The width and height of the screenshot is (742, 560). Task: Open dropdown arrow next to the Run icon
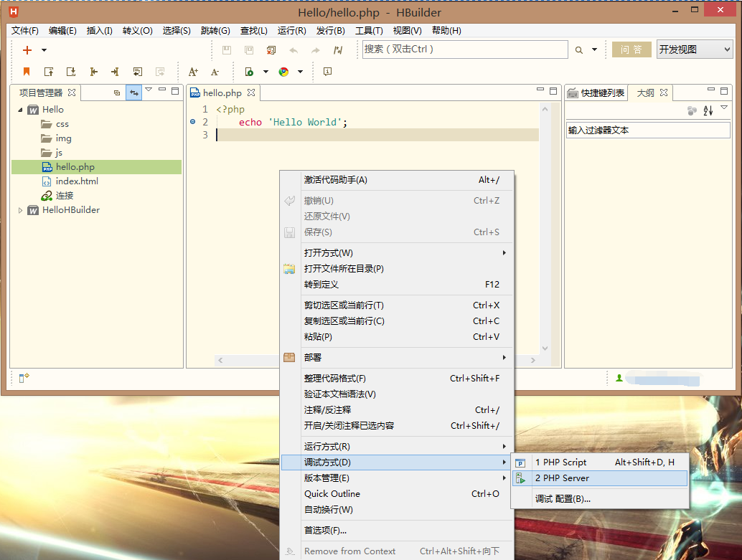[x=266, y=72]
